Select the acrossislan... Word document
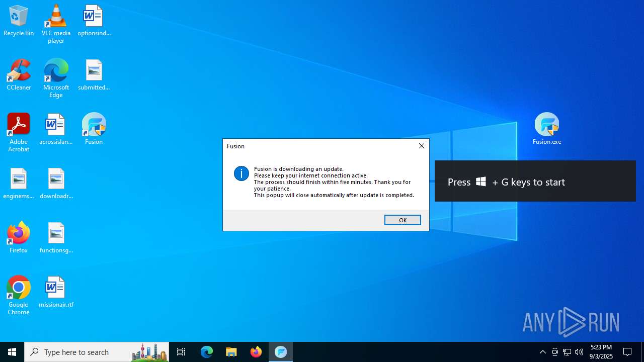Image resolution: width=644 pixels, height=362 pixels. tap(56, 130)
